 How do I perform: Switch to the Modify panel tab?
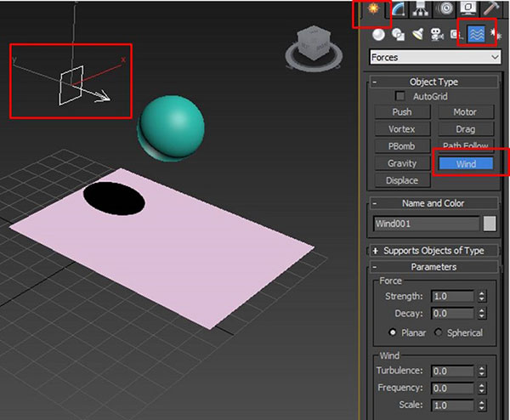[x=396, y=11]
